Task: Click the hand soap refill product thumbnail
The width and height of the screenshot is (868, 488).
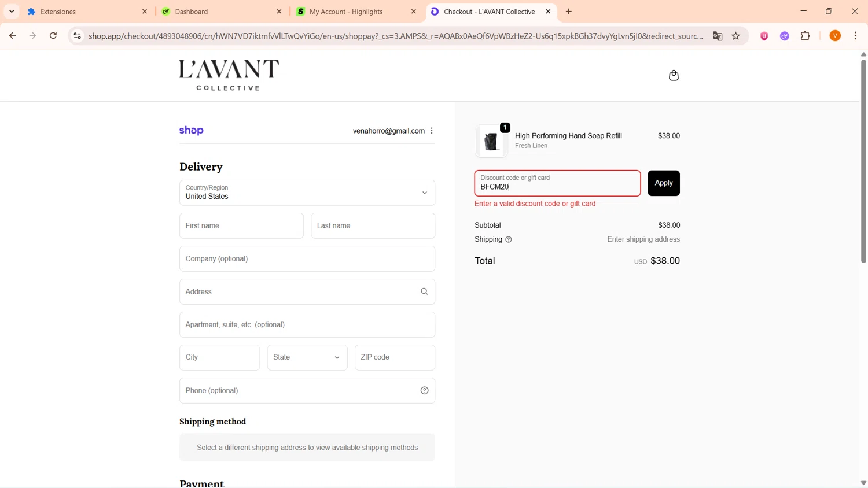Action: coord(491,141)
